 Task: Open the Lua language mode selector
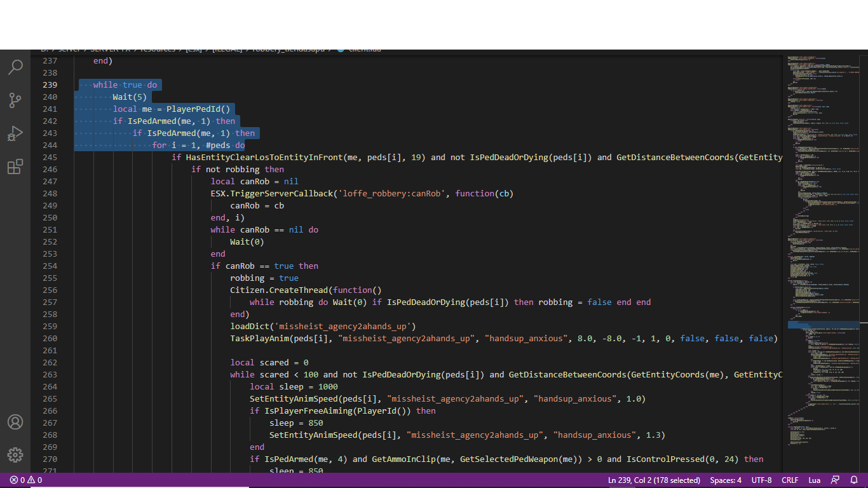815,480
